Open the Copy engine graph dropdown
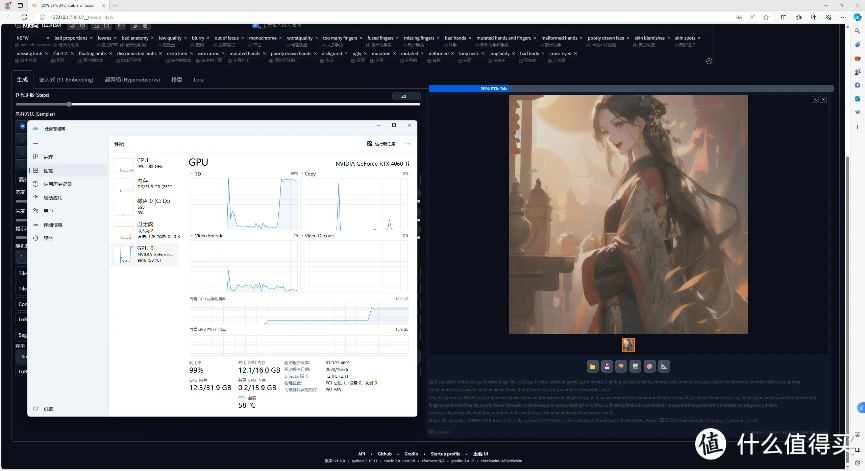Image resolution: width=865 pixels, height=471 pixels. coord(308,174)
